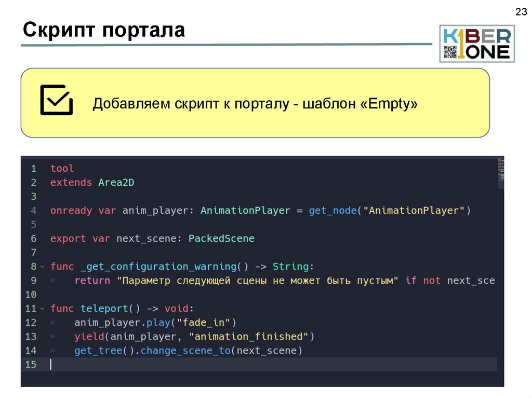This screenshot has width=532, height=398.
Task: Click the slide title 'Скрипт портала'
Action: point(104,30)
